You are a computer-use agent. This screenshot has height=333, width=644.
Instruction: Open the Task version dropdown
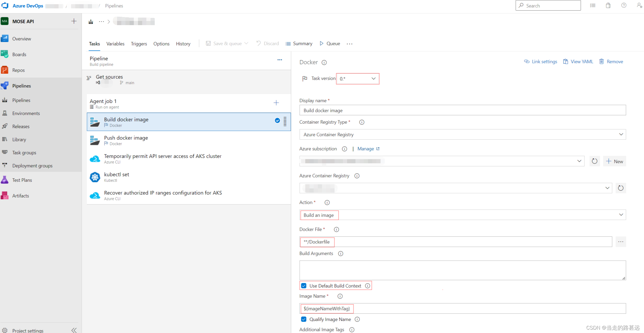coord(358,79)
